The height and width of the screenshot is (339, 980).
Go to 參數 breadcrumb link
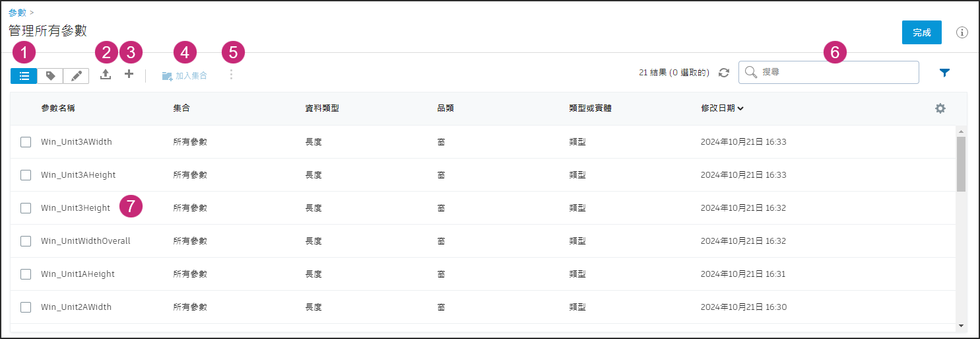[x=17, y=13]
